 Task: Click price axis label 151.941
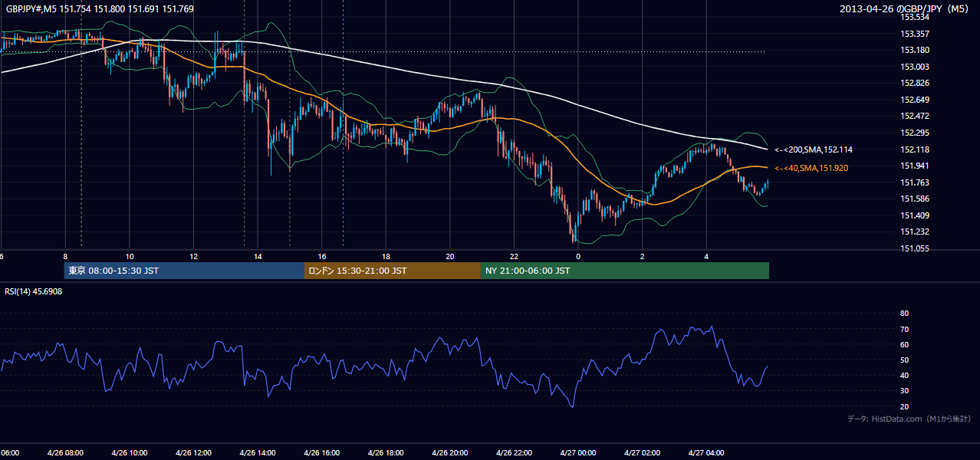[915, 166]
